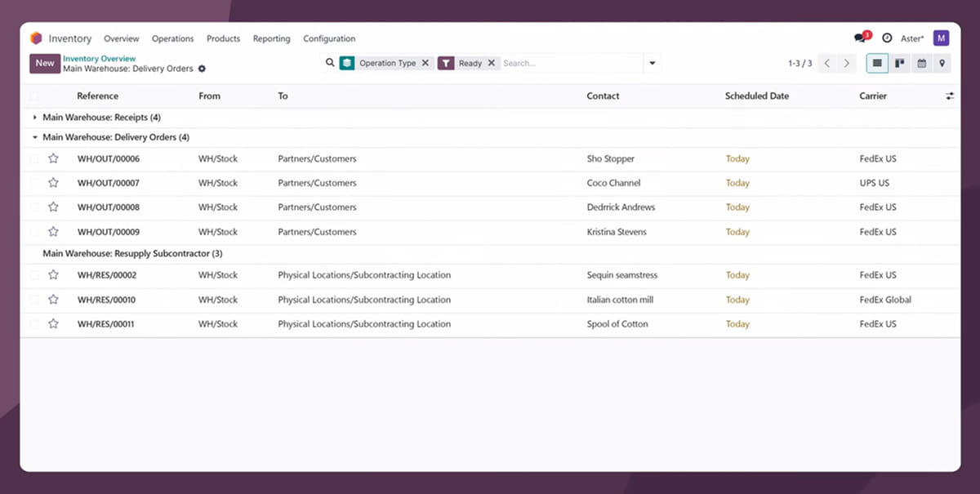
Task: Click the FedEx Global carrier cell
Action: tap(885, 300)
